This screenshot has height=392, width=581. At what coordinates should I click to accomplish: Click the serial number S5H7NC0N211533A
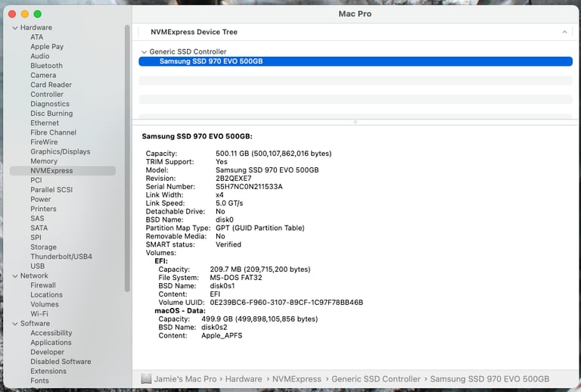click(x=249, y=187)
